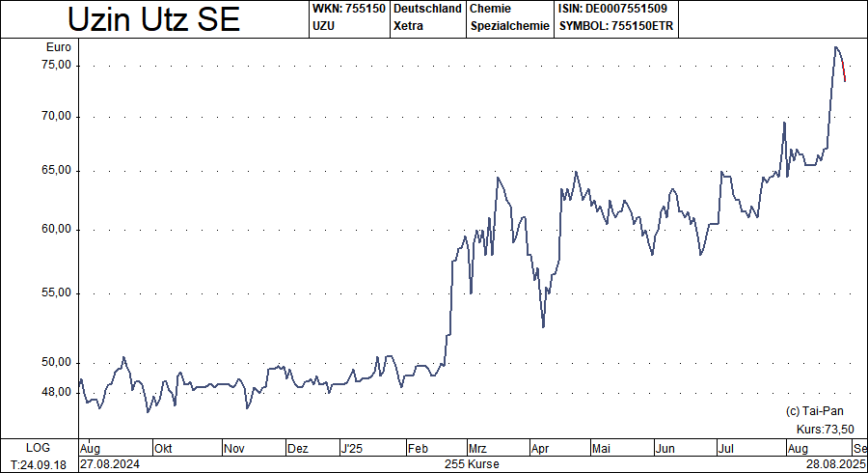The image size is (868, 473).
Task: Click the red final segment of price line
Action: (843, 70)
